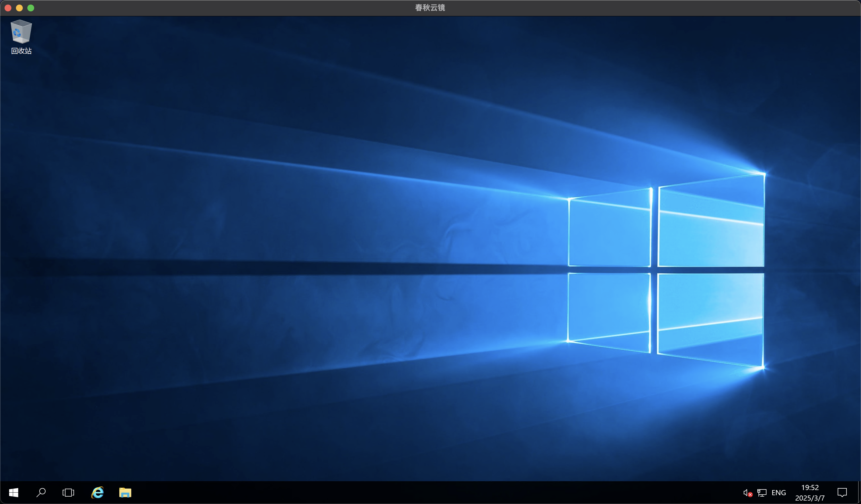Open the network status tray icon
Viewport: 861px width, 504px height.
(762, 493)
